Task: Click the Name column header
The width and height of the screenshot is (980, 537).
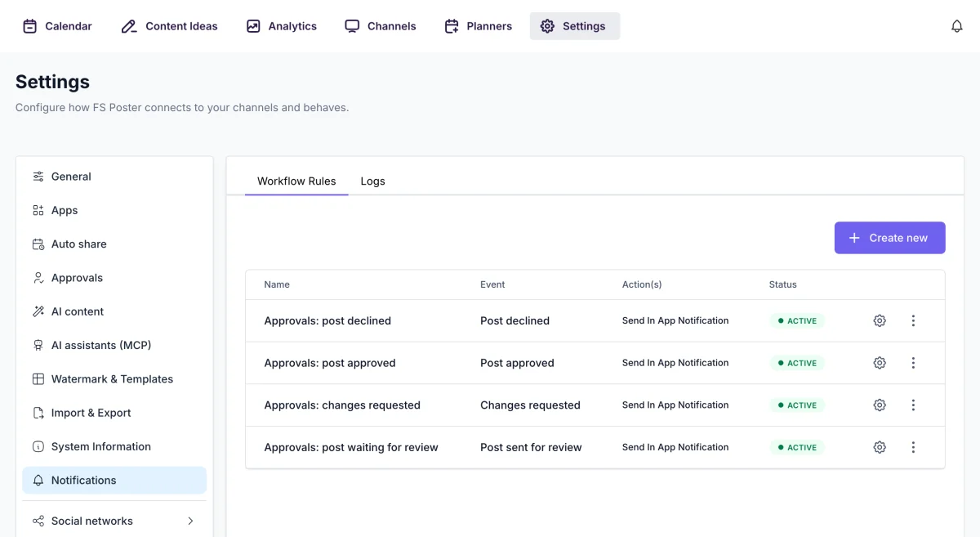Action: (x=277, y=284)
